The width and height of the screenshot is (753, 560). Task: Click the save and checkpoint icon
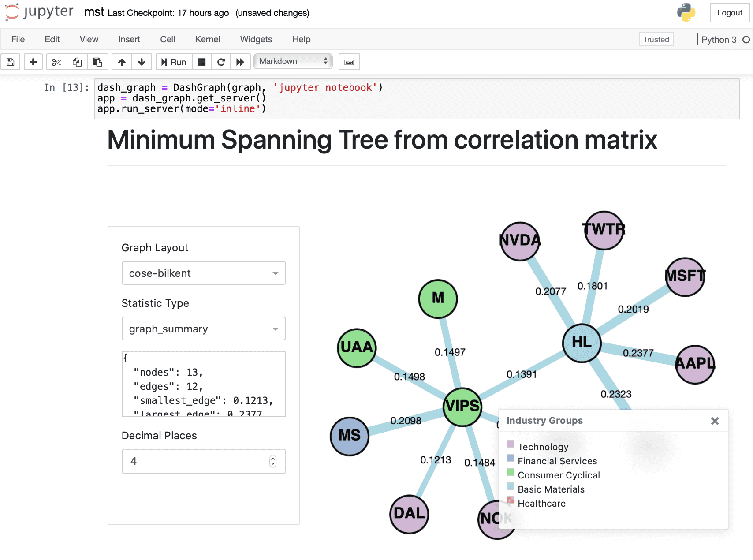coord(11,62)
